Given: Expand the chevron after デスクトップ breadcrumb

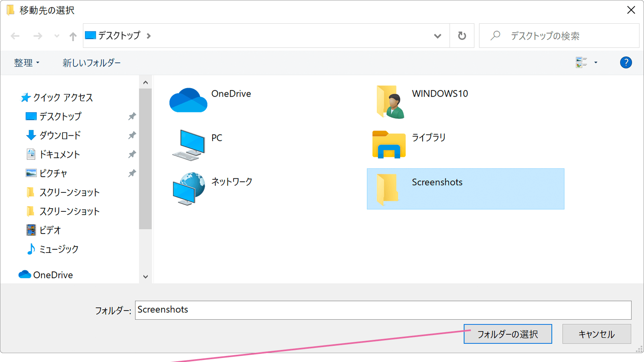Looking at the screenshot, I should 149,36.
